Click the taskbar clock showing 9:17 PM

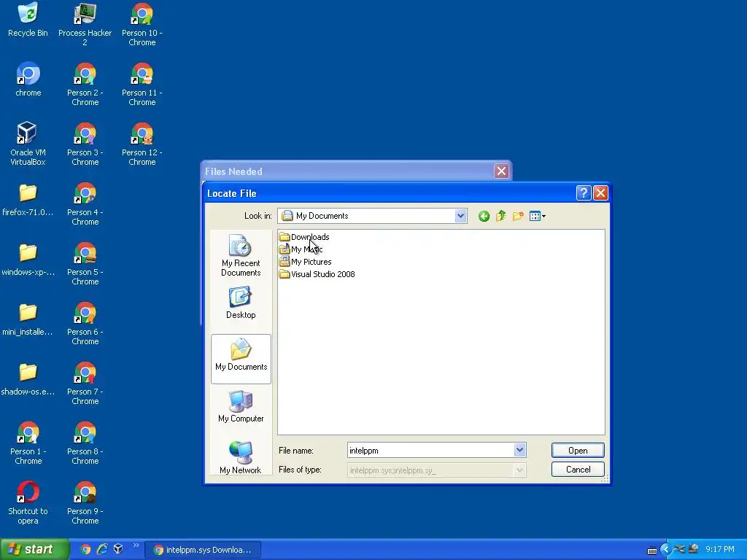(x=720, y=550)
